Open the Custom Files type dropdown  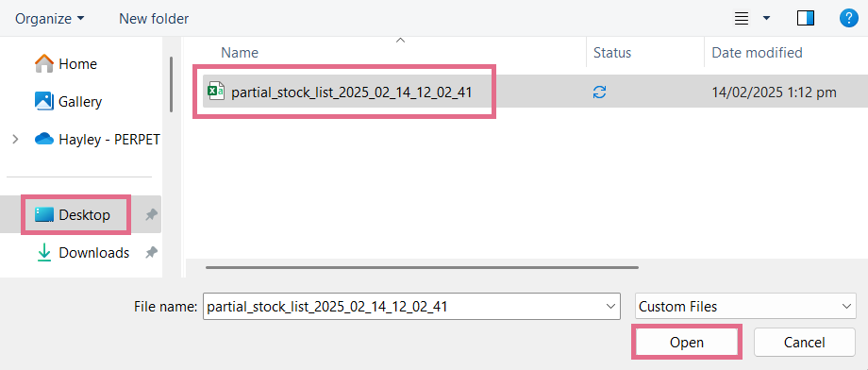[745, 307]
